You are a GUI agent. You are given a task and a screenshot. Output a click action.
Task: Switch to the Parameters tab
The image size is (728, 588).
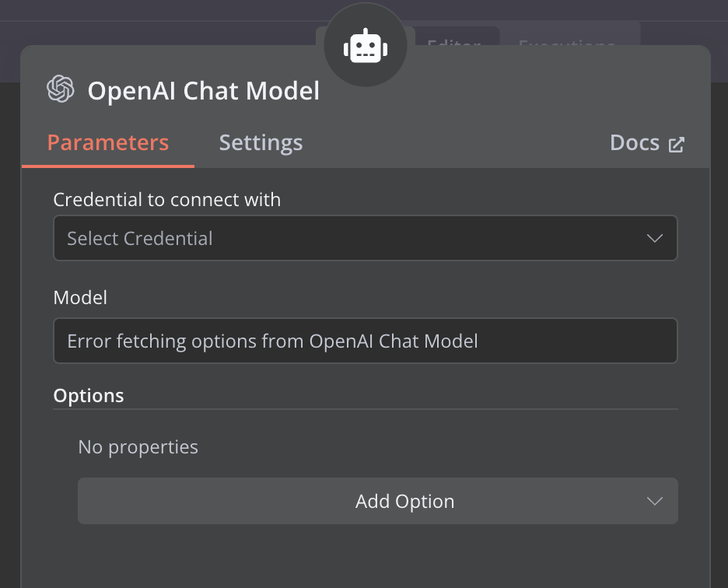pos(108,143)
